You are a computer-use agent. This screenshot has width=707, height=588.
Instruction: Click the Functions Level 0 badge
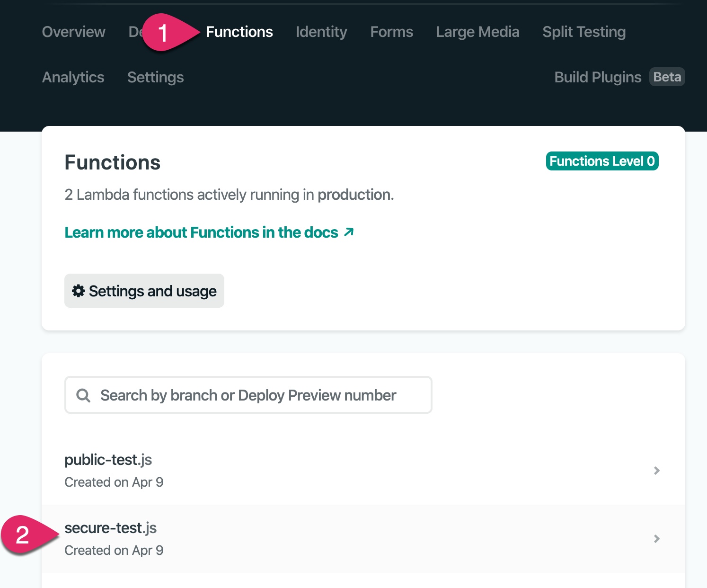tap(602, 161)
